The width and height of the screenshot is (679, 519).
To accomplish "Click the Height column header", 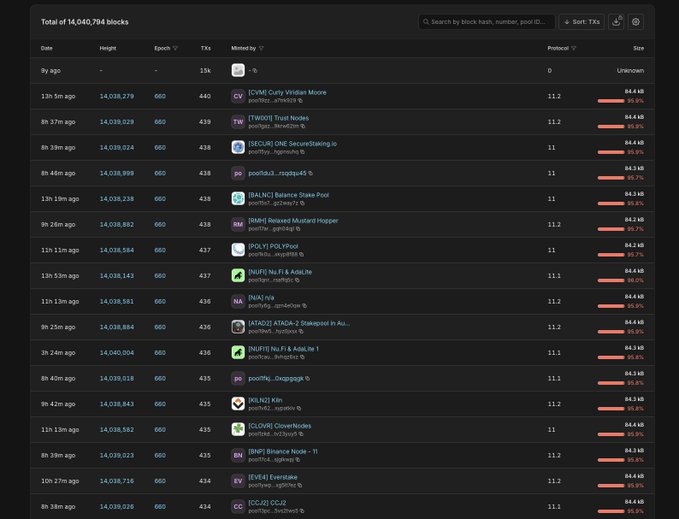I will [108, 48].
